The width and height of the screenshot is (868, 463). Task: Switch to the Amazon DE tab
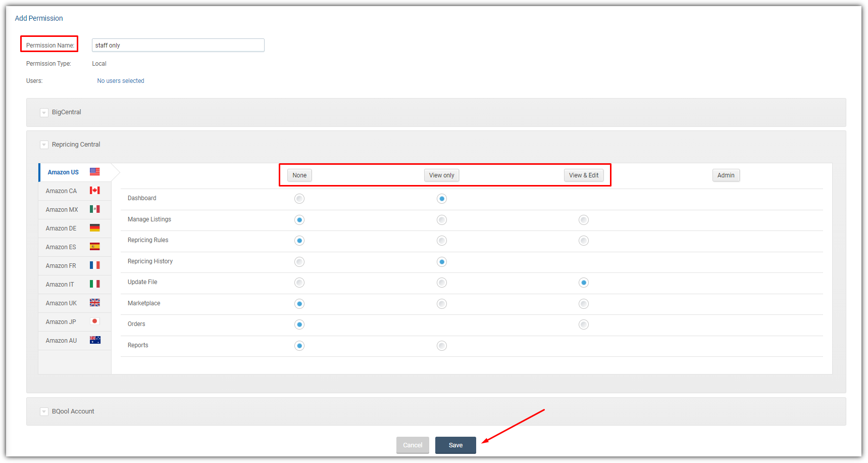coord(75,228)
